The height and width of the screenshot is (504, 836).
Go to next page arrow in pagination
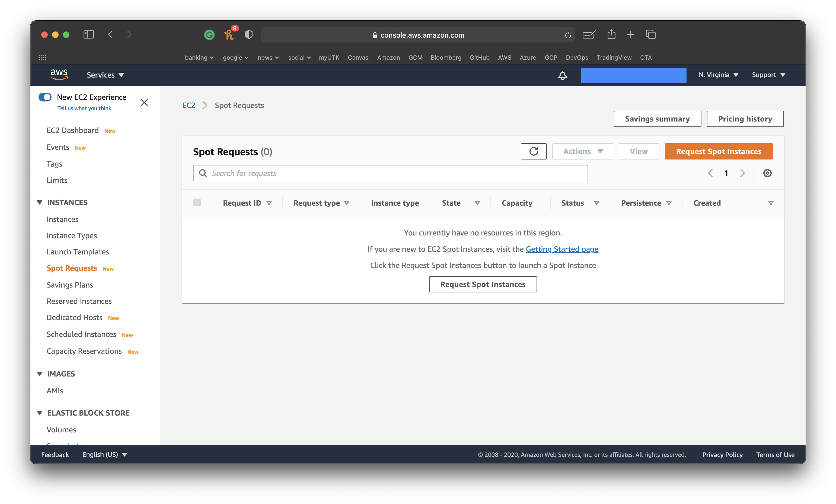click(742, 173)
